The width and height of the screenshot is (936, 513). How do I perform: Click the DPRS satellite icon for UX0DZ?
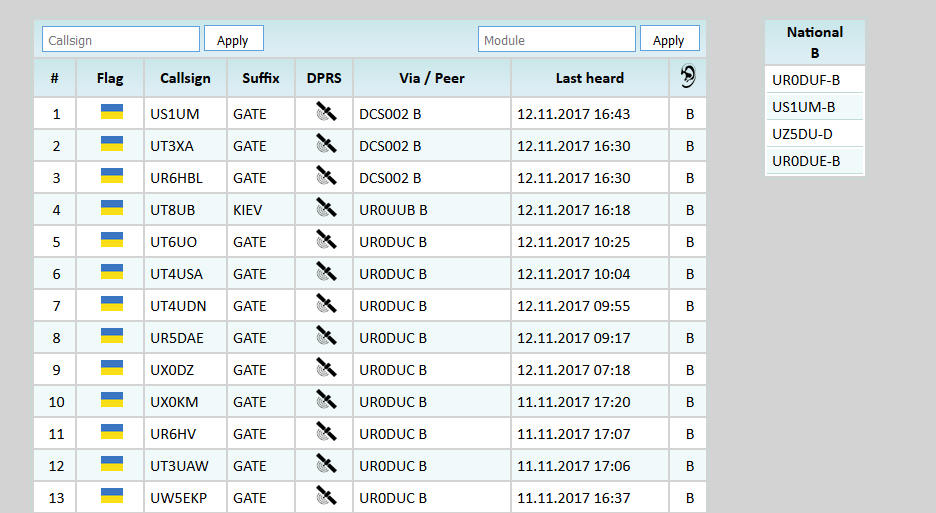click(325, 369)
